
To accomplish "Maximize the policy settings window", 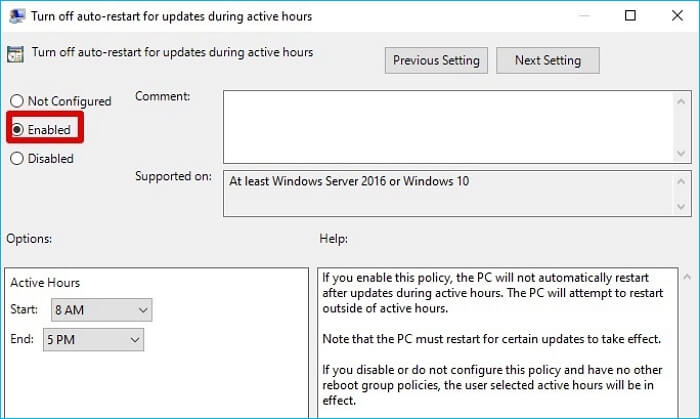I will (x=630, y=16).
